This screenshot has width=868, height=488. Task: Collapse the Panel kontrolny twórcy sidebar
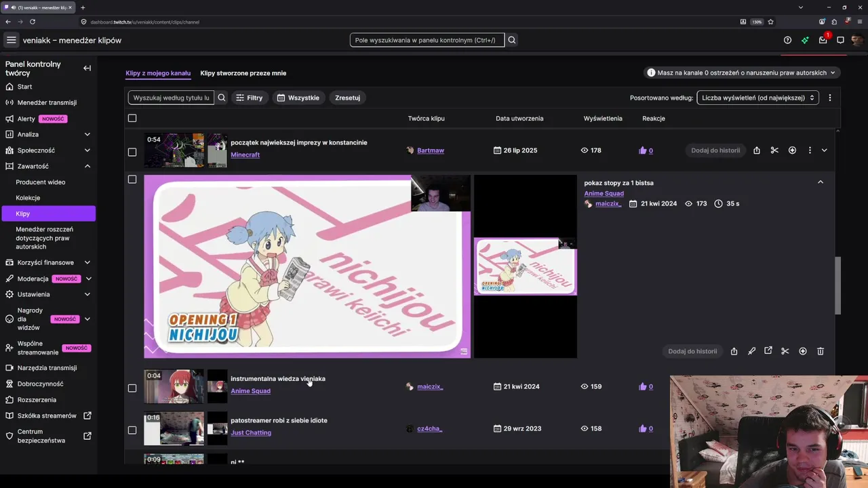click(x=87, y=68)
